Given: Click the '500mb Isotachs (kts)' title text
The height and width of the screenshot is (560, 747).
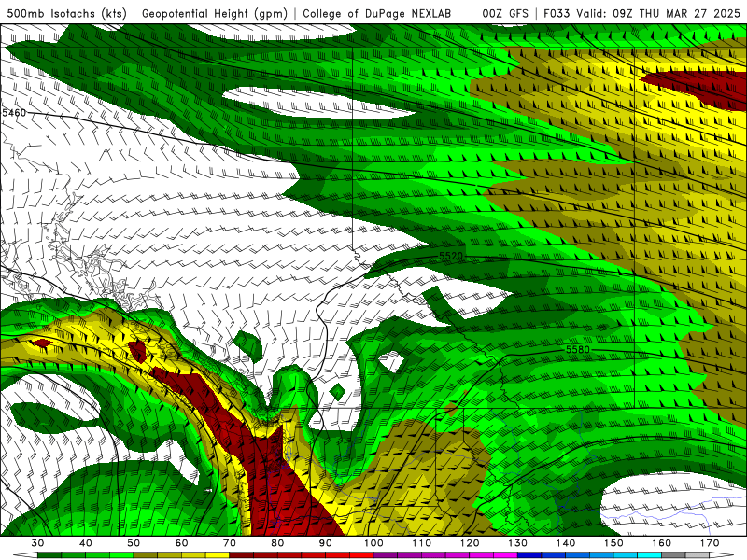Looking at the screenshot, I should click(66, 13).
